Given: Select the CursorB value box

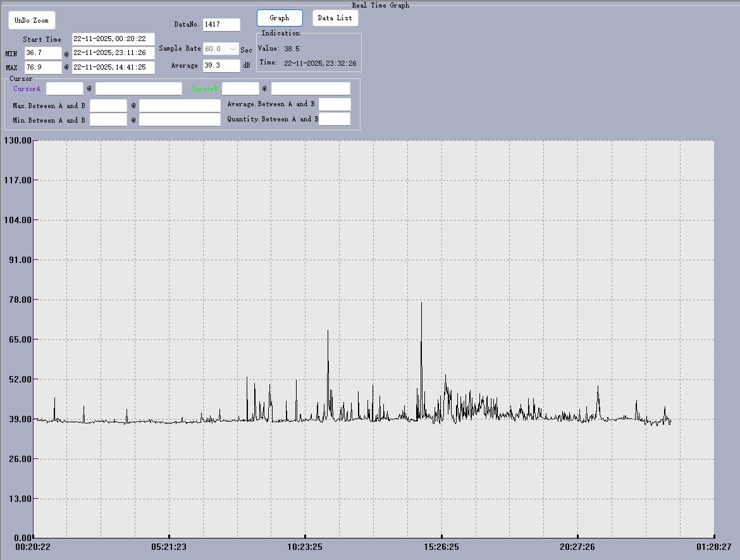Looking at the screenshot, I should tap(240, 88).
